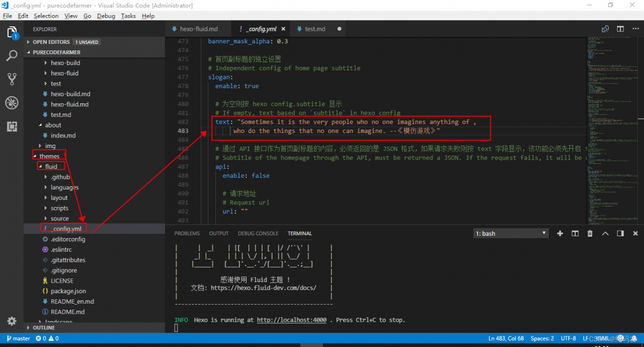Screen dimensions: 644x347
Task: Expand the scripts folder
Action: click(59, 208)
